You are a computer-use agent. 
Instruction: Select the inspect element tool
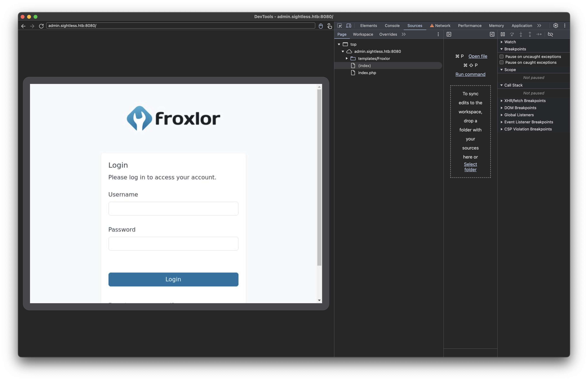pyautogui.click(x=340, y=26)
